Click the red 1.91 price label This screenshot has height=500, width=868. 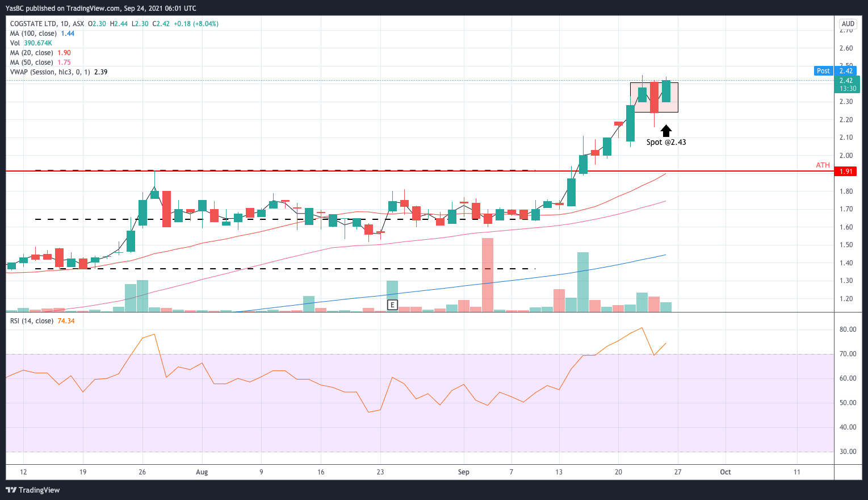846,171
